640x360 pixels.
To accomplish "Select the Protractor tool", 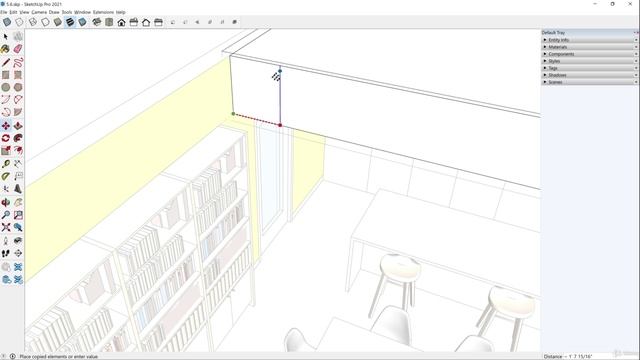I will (x=6, y=176).
